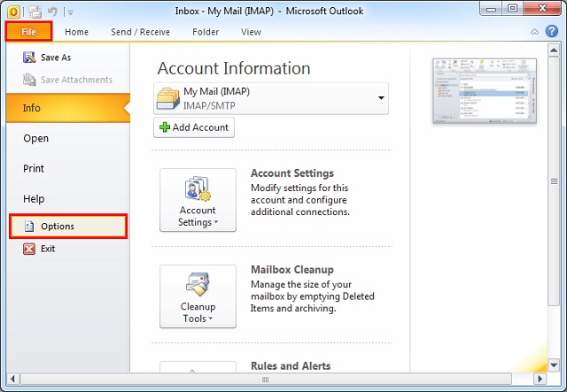Open the Send / Receive tab
Viewport: 567px width, 392px height.
(x=140, y=32)
